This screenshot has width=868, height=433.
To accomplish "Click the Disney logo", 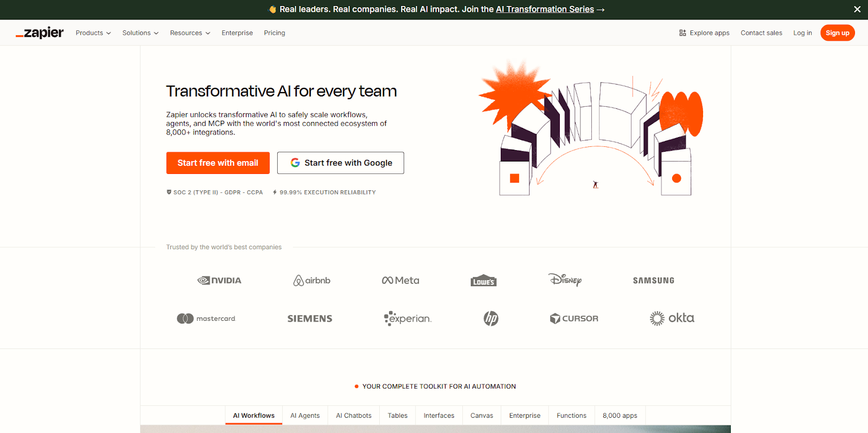I will 565,280.
